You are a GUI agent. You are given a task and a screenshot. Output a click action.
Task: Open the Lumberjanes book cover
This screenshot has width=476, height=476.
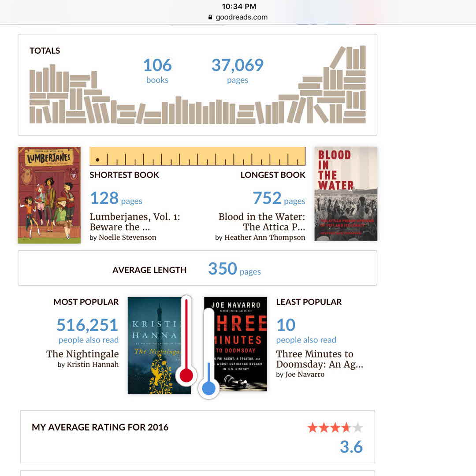[49, 195]
